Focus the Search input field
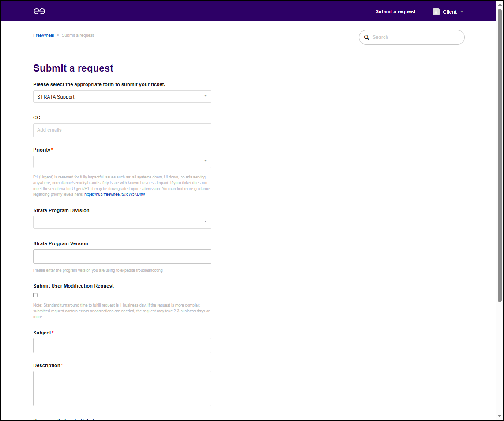Screen dimensions: 504x421 (x=412, y=38)
